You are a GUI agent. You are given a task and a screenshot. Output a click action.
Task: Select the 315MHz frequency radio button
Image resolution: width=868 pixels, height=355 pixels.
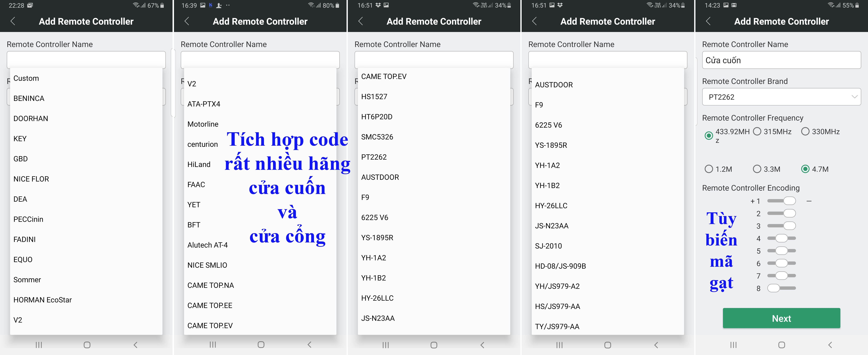click(x=757, y=131)
